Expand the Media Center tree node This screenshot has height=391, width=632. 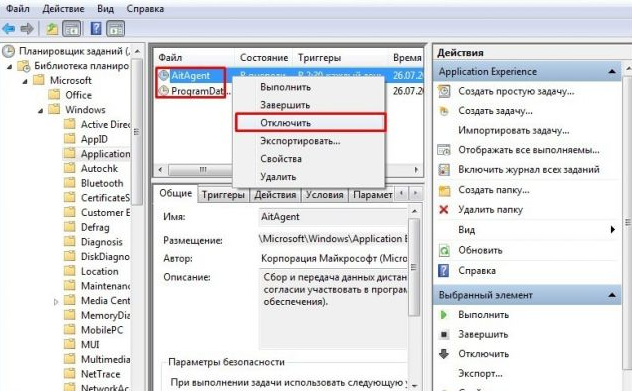click(x=56, y=301)
